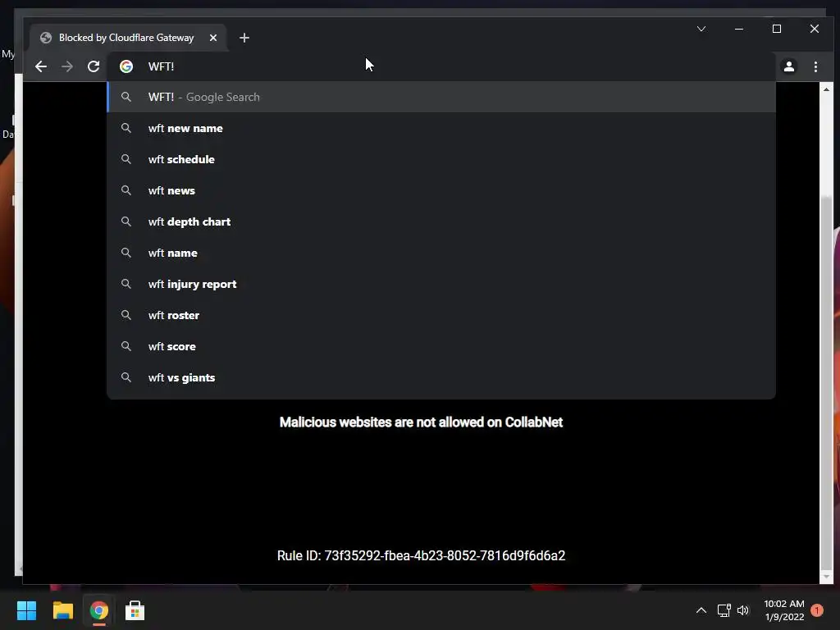Image resolution: width=840 pixels, height=630 pixels.
Task: Open a new tab with plus button
Action: tap(244, 38)
